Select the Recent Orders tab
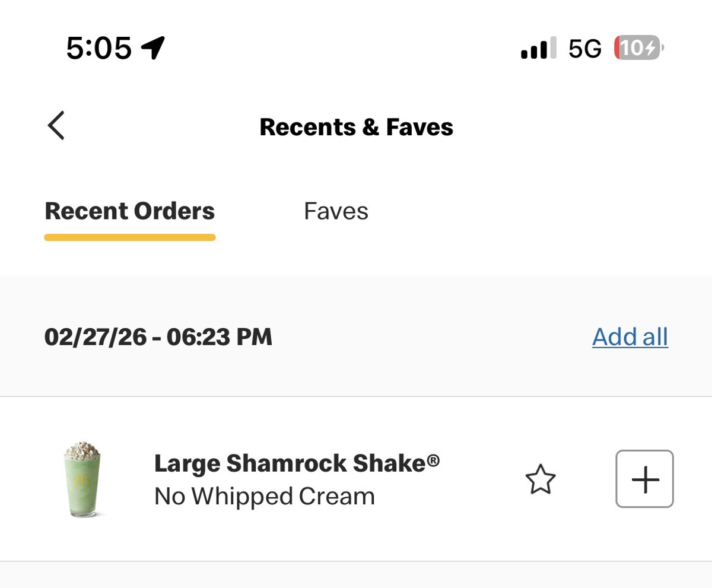712x588 pixels. 130,211
